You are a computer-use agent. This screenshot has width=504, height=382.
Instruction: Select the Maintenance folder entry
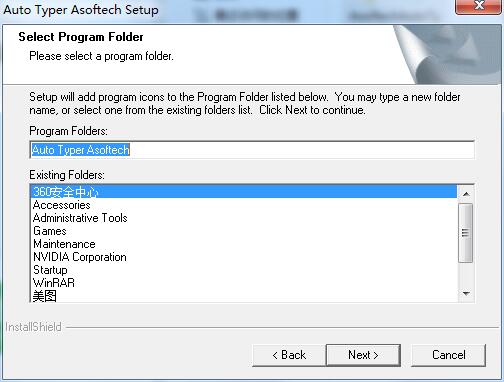[x=244, y=244]
